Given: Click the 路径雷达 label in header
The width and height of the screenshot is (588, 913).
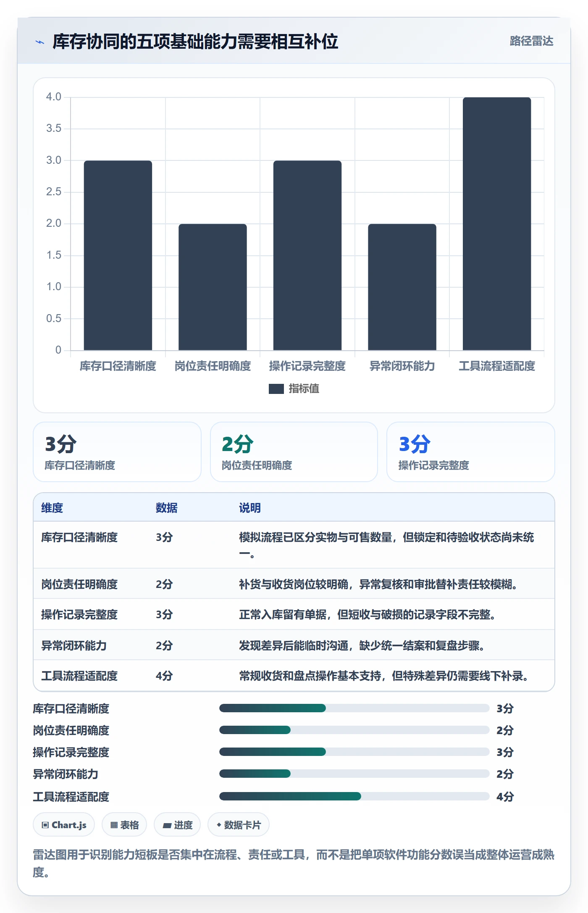Looking at the screenshot, I should coord(531,41).
